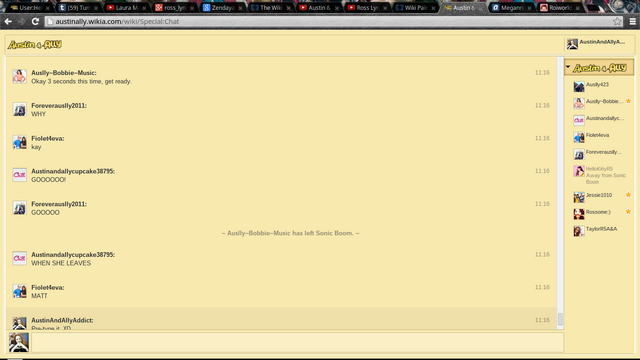Viewport: 640px width, 360px height.
Task: Click Fiolet4eva avatar in the sidebar
Action: (579, 137)
